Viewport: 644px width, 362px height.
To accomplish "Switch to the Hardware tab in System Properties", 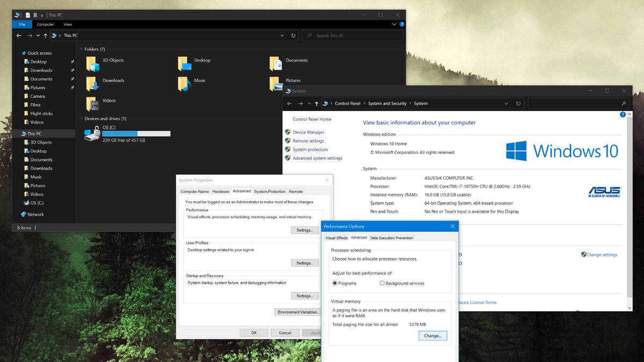I will (x=222, y=191).
